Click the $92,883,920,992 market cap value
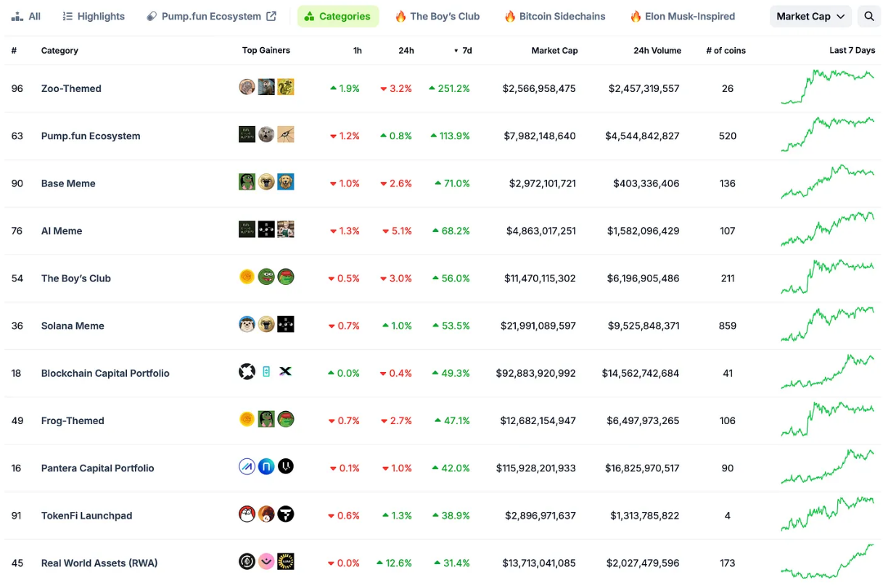Image resolution: width=896 pixels, height=588 pixels. (x=536, y=373)
